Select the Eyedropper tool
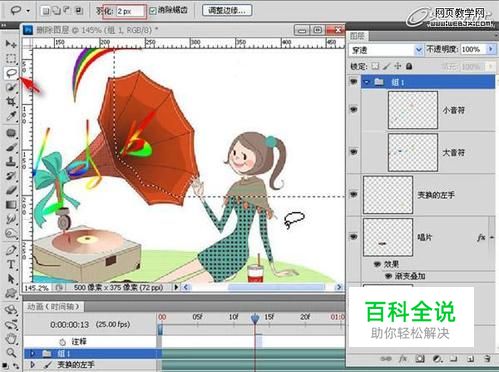This screenshot has height=372, width=499. pos(11,116)
